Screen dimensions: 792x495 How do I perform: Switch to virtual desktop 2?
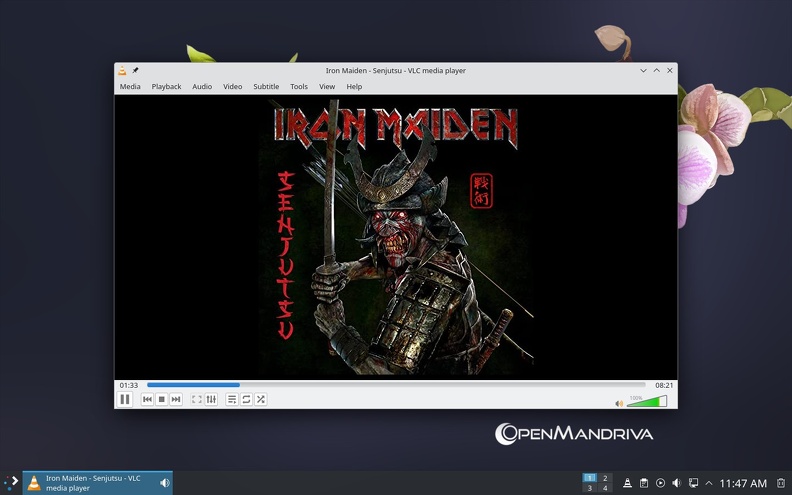[605, 477]
